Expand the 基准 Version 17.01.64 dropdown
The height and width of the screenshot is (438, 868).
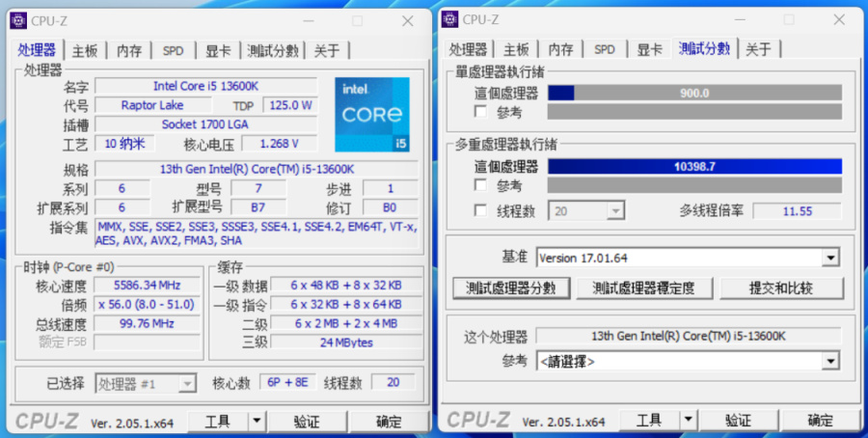click(x=688, y=258)
